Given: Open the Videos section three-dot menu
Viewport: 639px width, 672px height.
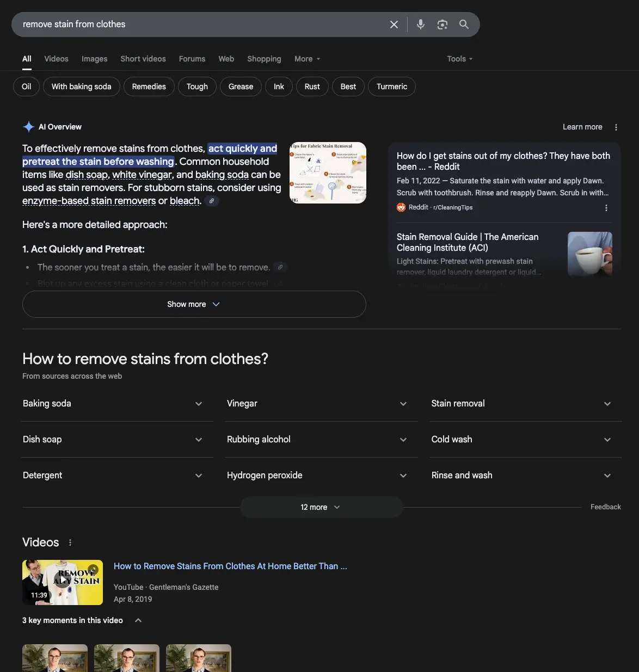Looking at the screenshot, I should (x=70, y=542).
